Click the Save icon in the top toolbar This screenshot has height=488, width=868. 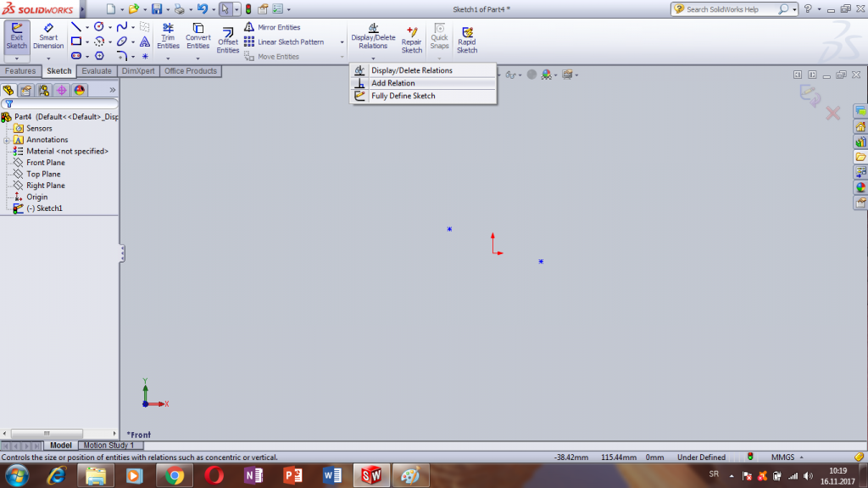[x=157, y=8]
